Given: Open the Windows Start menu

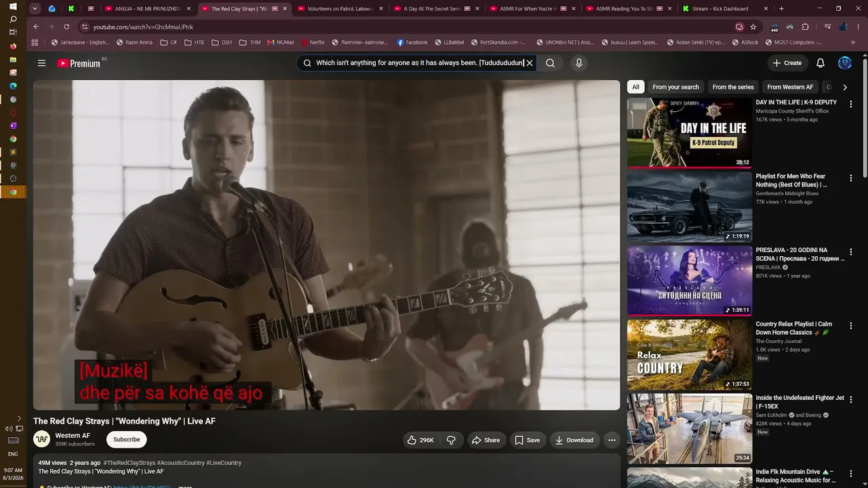Looking at the screenshot, I should tap(13, 6).
